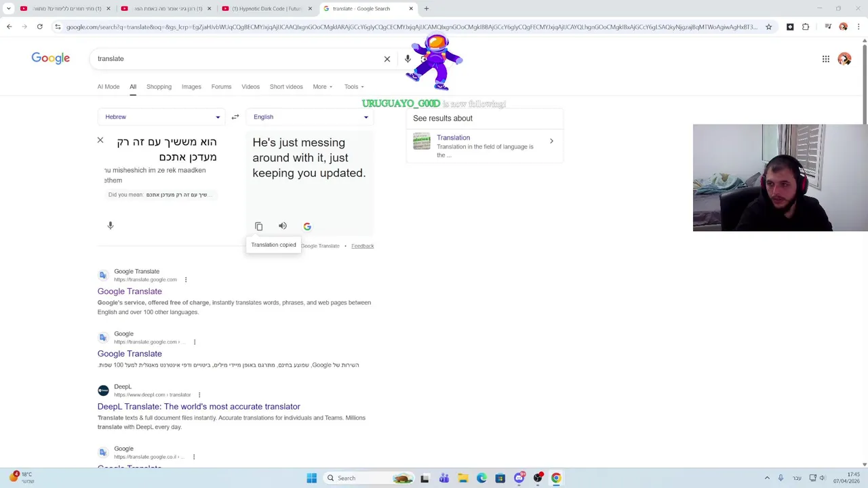Expand Translation knowledge panel result
Image resolution: width=868 pixels, height=488 pixels.
[551, 141]
